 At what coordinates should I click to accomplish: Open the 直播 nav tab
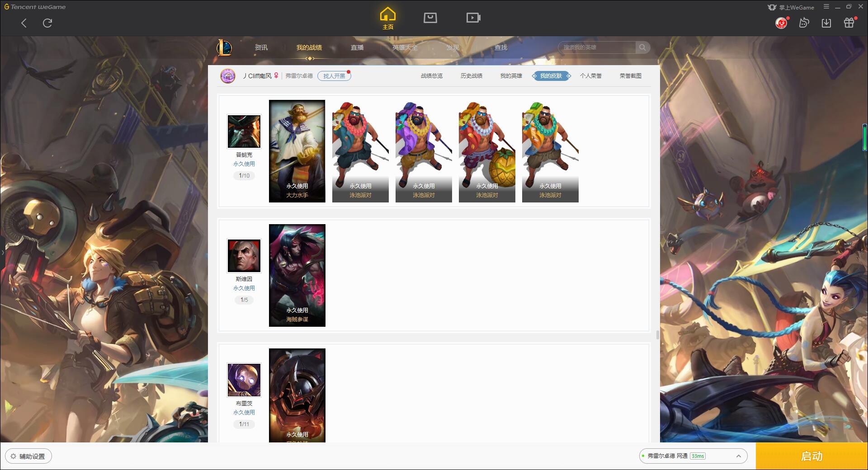[x=357, y=47]
